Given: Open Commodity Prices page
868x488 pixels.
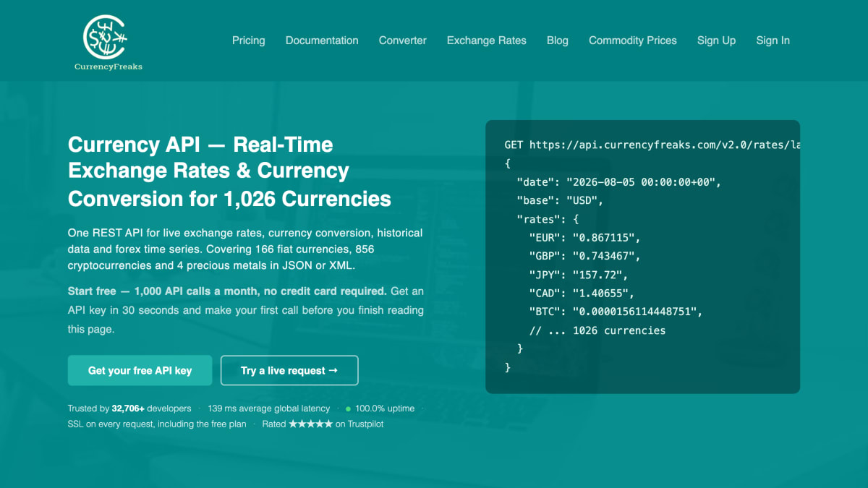Looking at the screenshot, I should (x=633, y=40).
